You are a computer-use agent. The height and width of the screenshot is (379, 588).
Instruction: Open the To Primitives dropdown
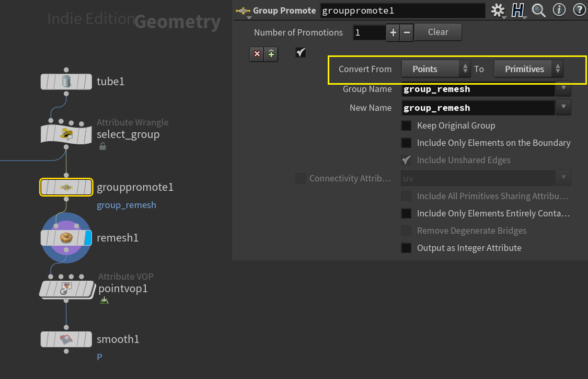(528, 69)
